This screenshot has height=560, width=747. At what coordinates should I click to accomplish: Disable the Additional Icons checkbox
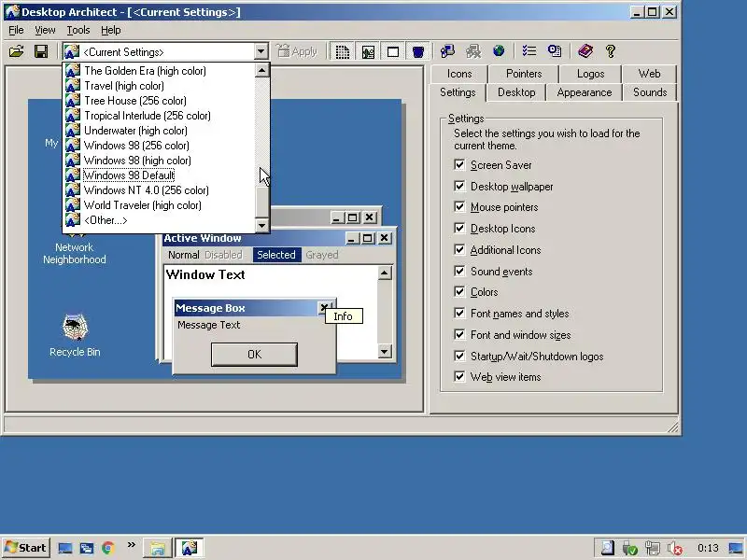coord(459,249)
